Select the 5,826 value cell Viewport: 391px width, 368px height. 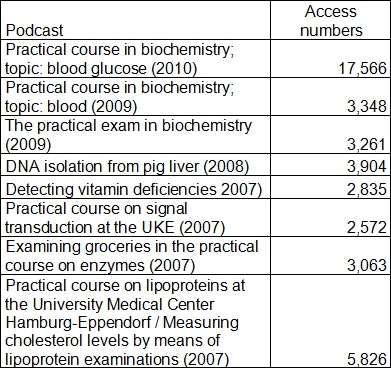click(330, 321)
